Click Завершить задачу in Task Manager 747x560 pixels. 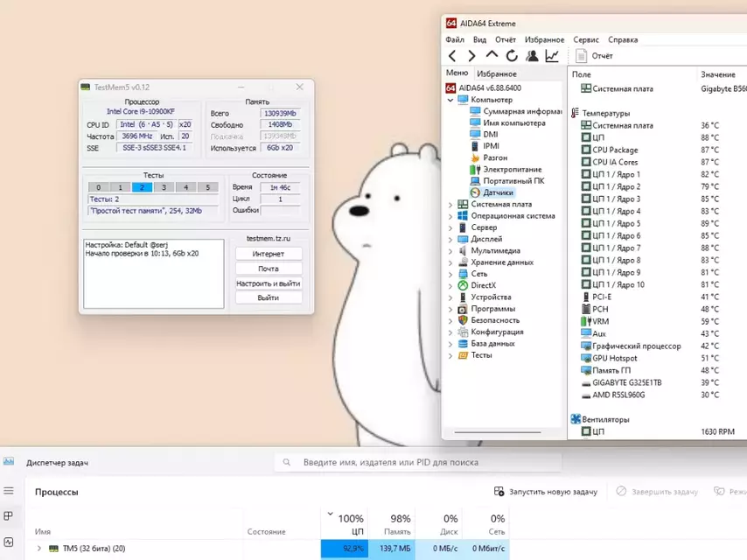(x=657, y=492)
